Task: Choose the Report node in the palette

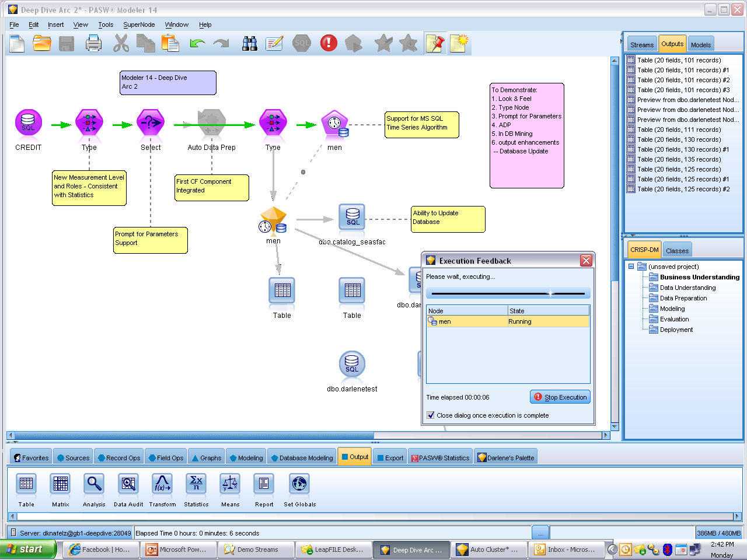Action: (x=264, y=484)
